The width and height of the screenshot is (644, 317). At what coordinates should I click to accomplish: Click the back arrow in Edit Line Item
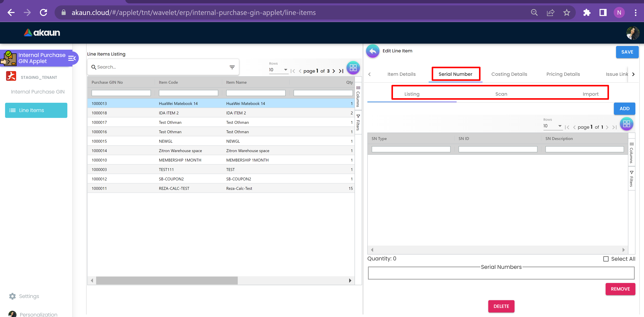click(372, 51)
